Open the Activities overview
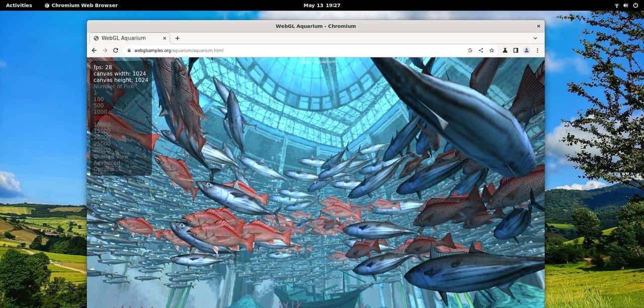Viewport: 644px width, 308px height. 19,5
